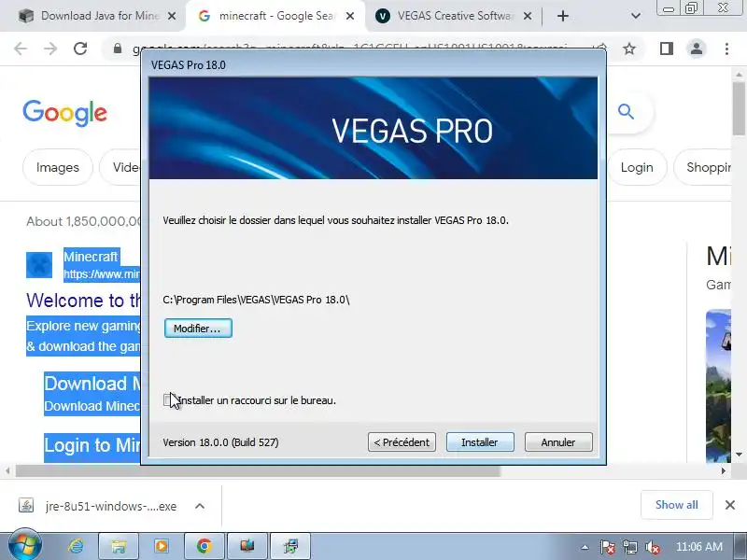Click the Minecraft result favicon
Screen dimensions: 747x560
coord(39,265)
